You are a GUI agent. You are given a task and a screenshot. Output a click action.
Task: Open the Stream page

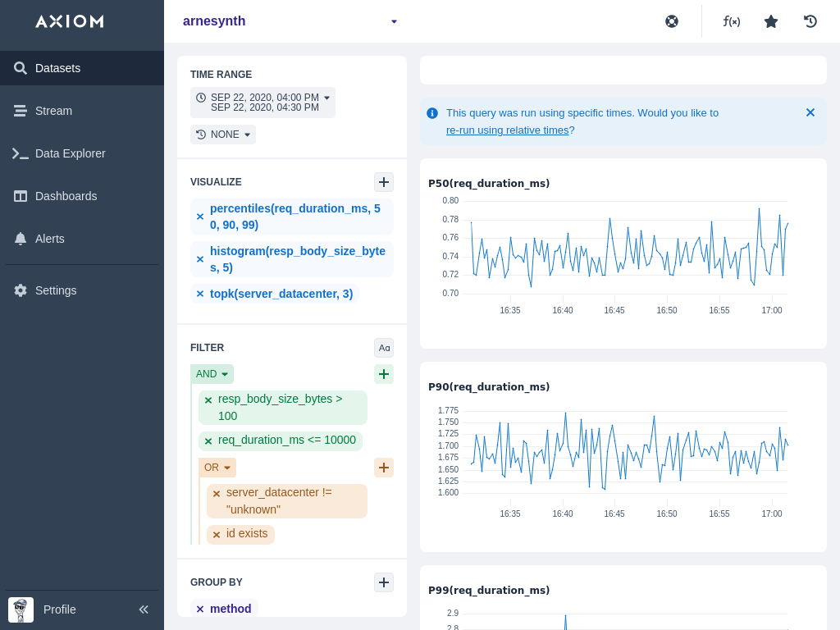53,111
